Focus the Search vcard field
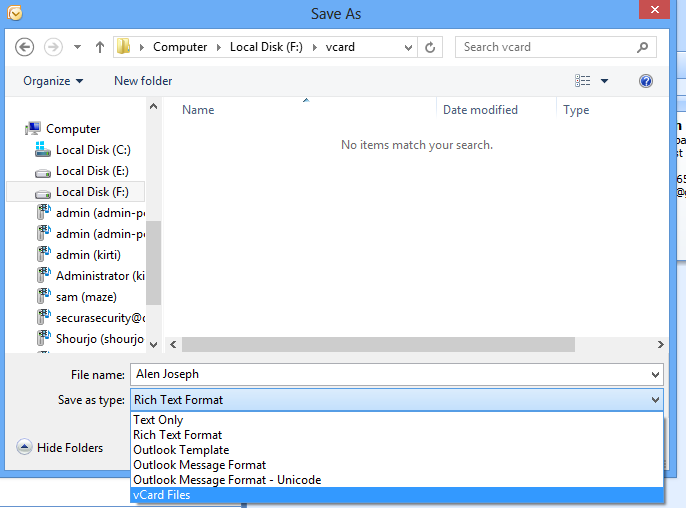The image size is (686, 508). [556, 47]
